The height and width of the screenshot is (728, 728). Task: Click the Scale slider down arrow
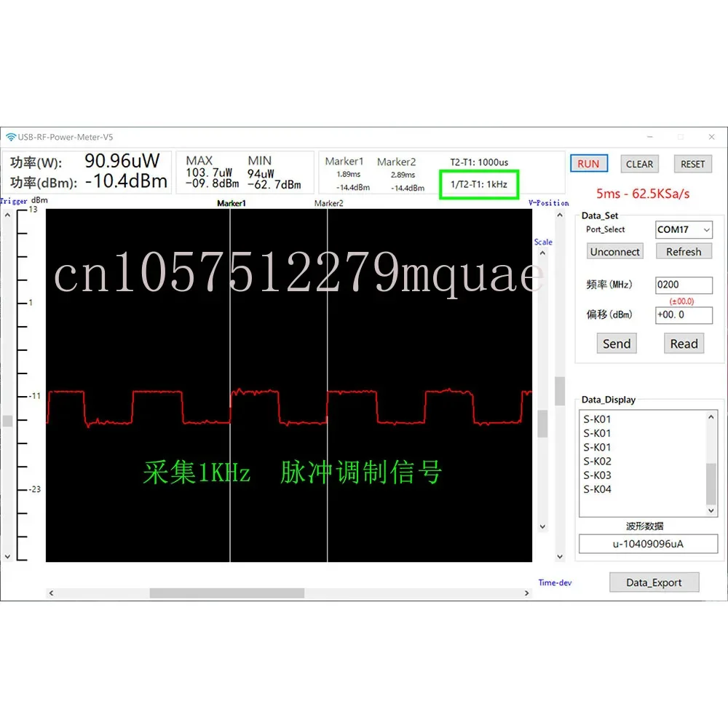(x=542, y=526)
